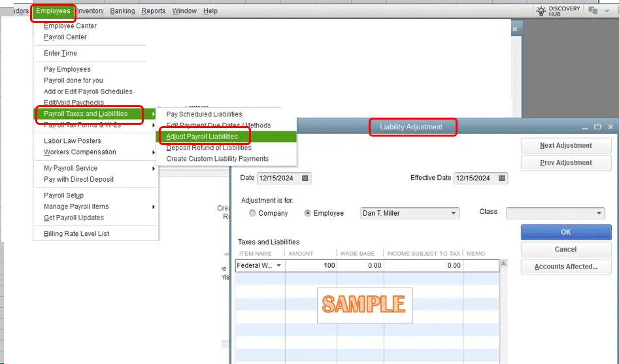This screenshot has height=364, width=619.
Task: Click the Accounts Affected button
Action: coord(565,267)
